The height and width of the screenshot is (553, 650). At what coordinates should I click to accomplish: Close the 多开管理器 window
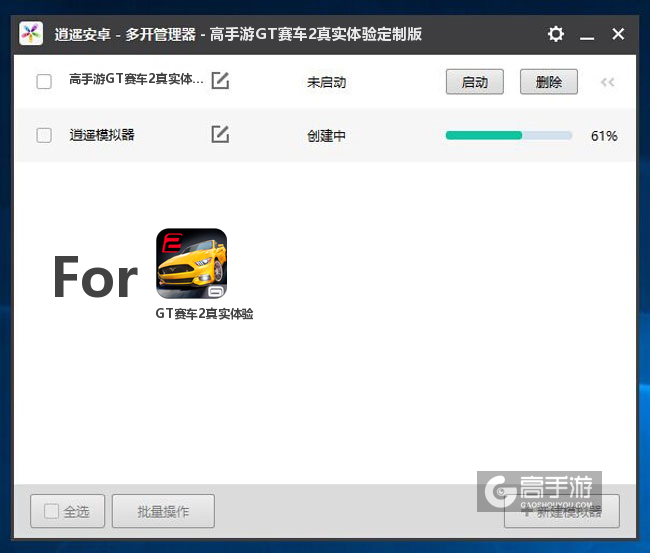click(618, 34)
